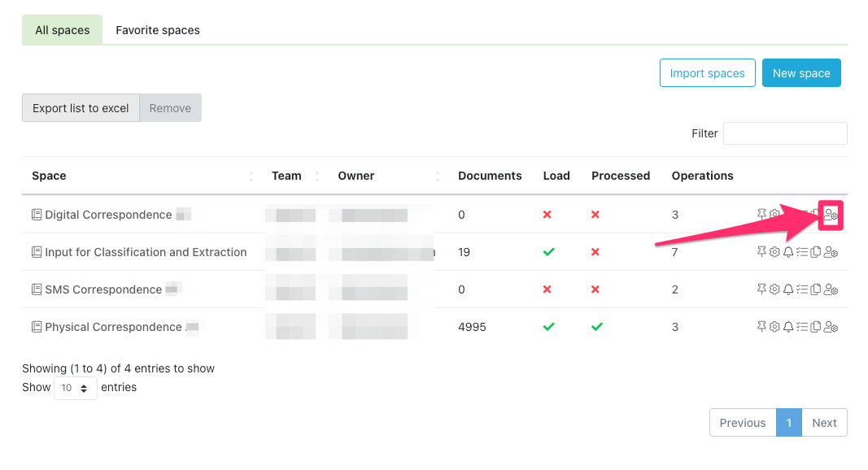This screenshot has height=470, width=868.
Task: Open settings gear for Input for Classification row
Action: coord(774,252)
